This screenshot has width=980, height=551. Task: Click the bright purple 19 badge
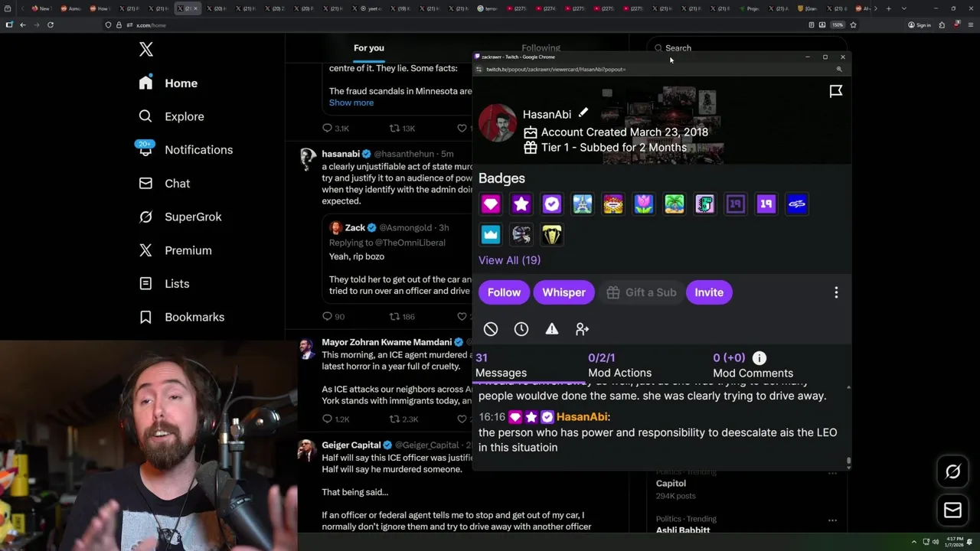(766, 204)
